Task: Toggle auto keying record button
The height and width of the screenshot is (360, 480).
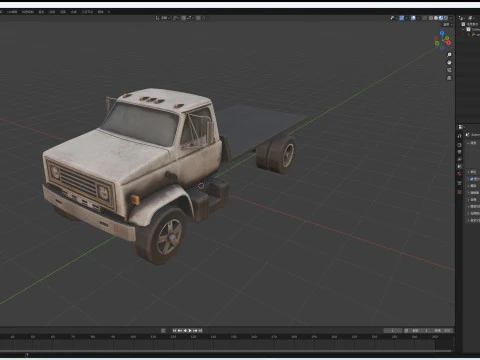Action: coord(163,330)
